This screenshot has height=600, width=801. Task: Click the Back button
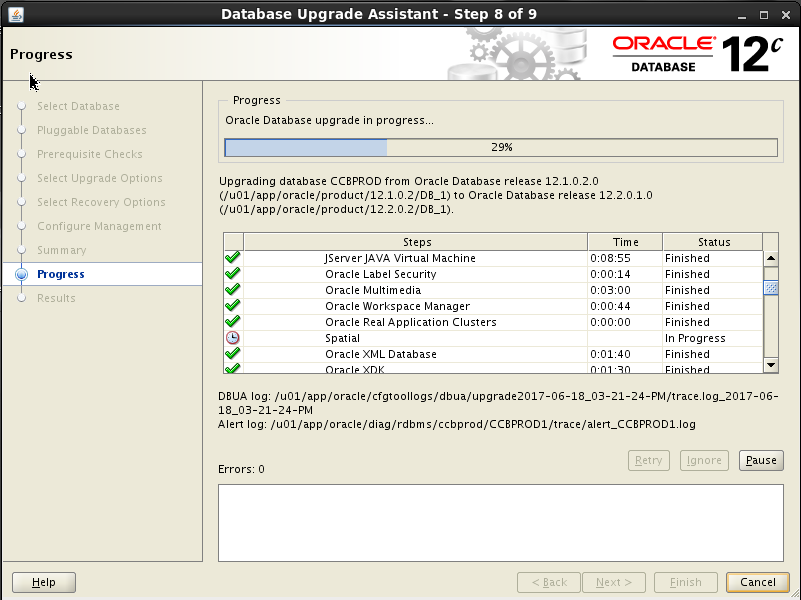(x=549, y=582)
